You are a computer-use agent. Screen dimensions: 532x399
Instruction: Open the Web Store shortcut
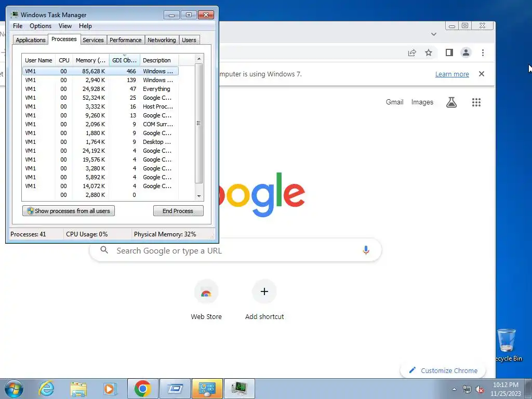click(206, 300)
